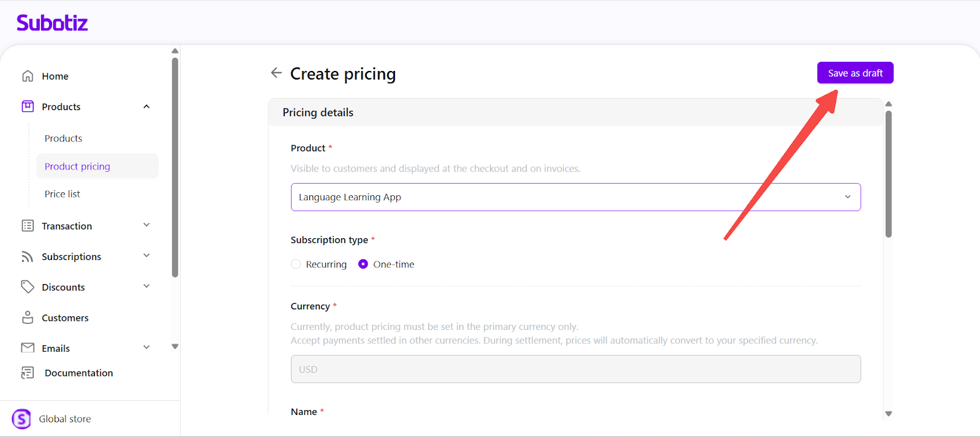Viewport: 980px width, 437px height.
Task: Click the Subotiz logo
Action: (x=52, y=23)
